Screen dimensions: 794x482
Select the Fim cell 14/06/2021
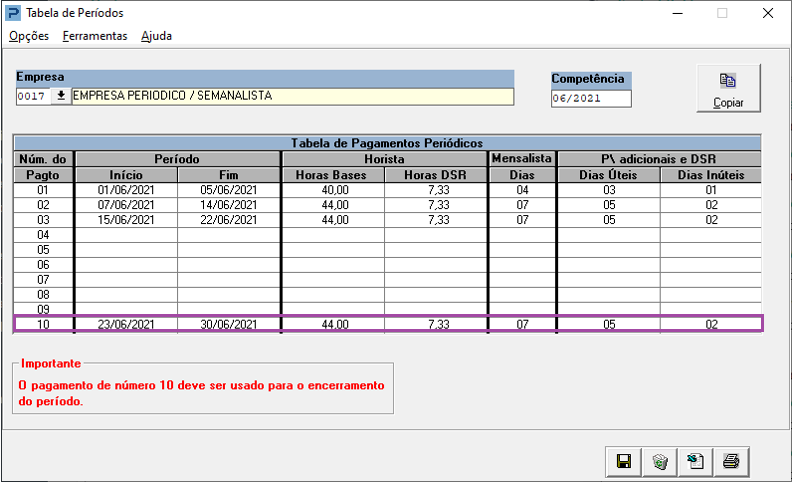(229, 205)
